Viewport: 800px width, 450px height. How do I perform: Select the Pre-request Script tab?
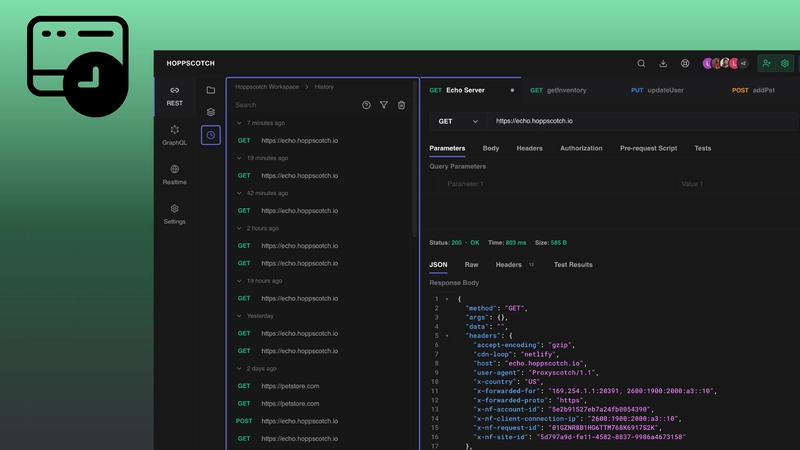(648, 148)
